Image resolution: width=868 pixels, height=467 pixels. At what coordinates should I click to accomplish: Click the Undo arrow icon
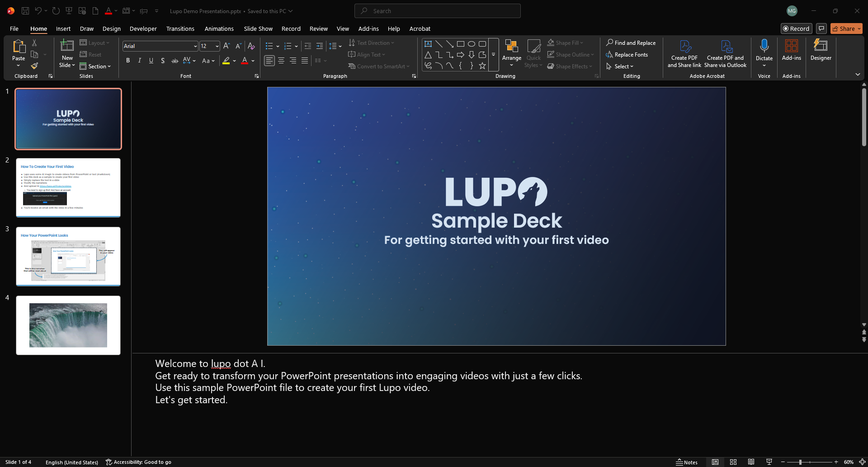pyautogui.click(x=38, y=11)
